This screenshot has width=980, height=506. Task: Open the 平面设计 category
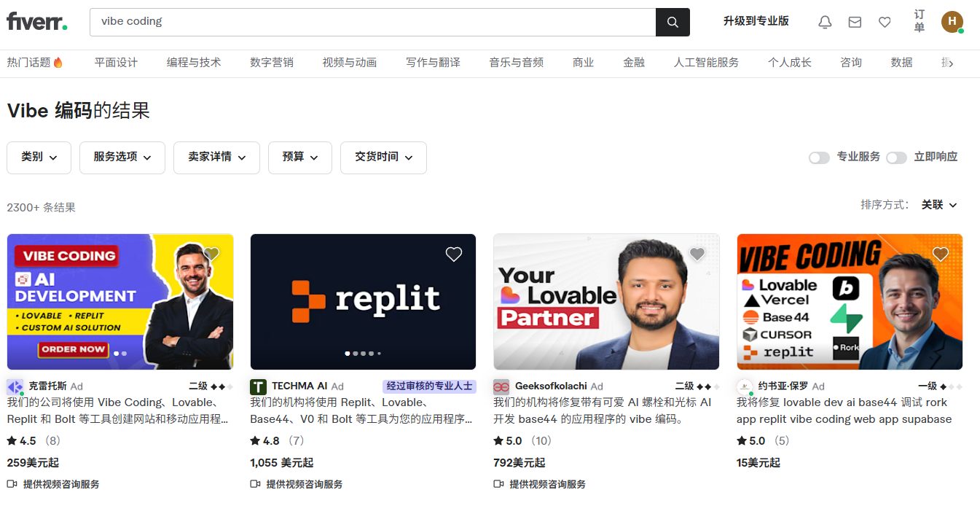click(x=116, y=63)
